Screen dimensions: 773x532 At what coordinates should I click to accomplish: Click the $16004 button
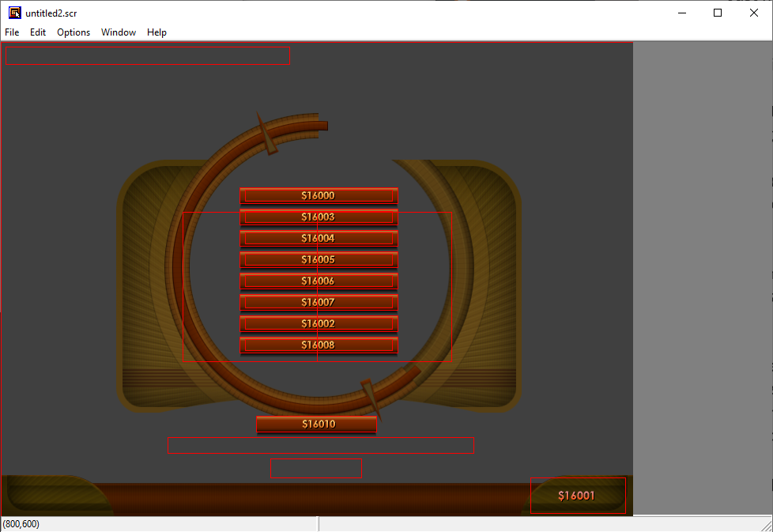(319, 239)
